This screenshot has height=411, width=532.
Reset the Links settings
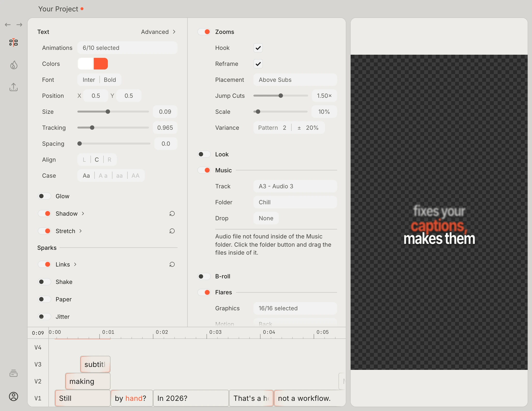[172, 264]
